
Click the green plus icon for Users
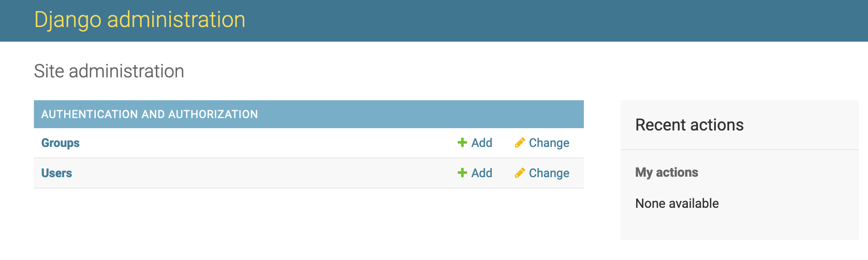(462, 173)
